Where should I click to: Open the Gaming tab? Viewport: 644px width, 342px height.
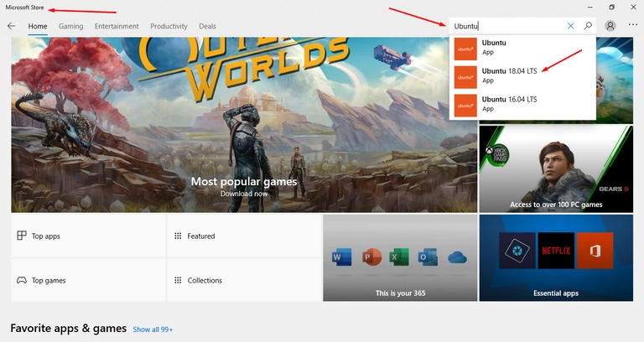pyautogui.click(x=70, y=26)
